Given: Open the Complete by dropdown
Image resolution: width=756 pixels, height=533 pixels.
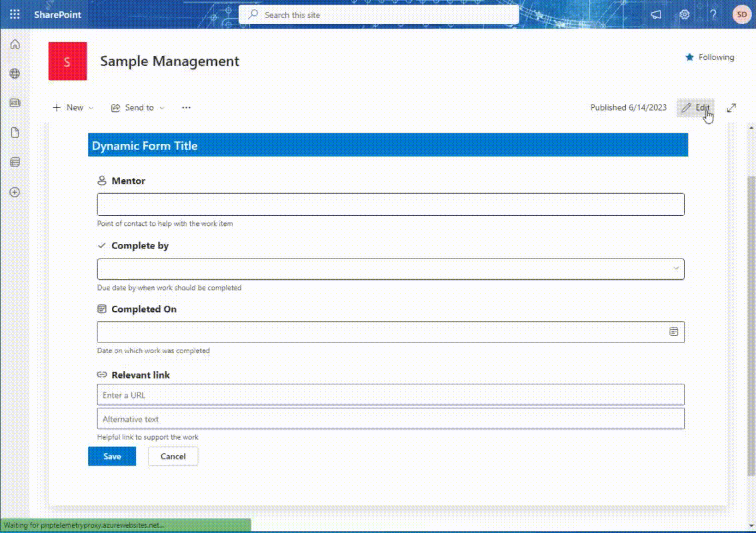Looking at the screenshot, I should [391, 269].
